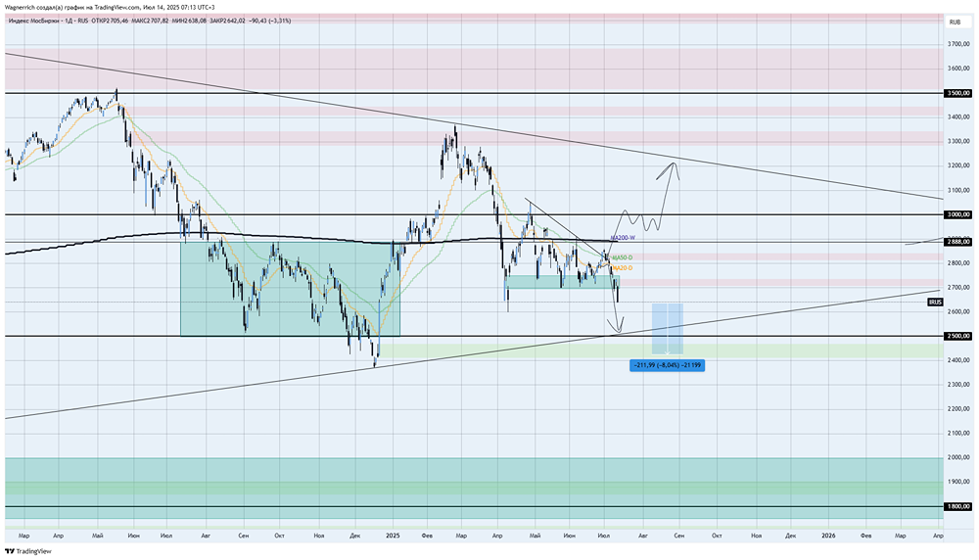The height and width of the screenshot is (560, 979).
Task: Click the 2 700,00 price axis label
Action: 958,287
